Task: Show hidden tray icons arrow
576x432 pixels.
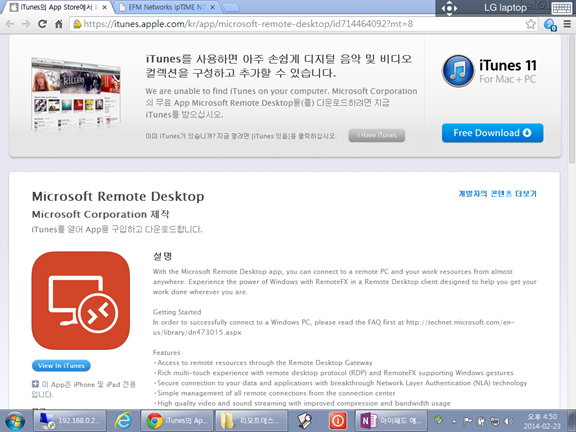Action: [454, 421]
